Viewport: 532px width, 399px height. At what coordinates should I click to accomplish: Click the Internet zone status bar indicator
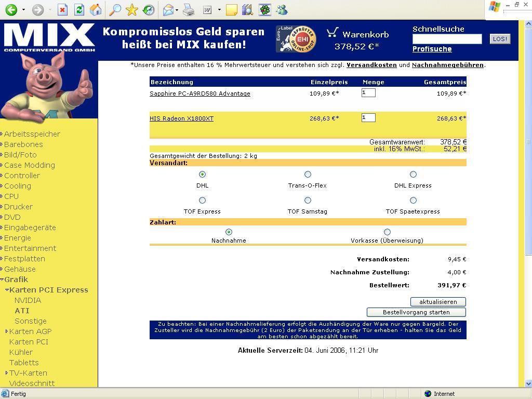[x=440, y=394]
